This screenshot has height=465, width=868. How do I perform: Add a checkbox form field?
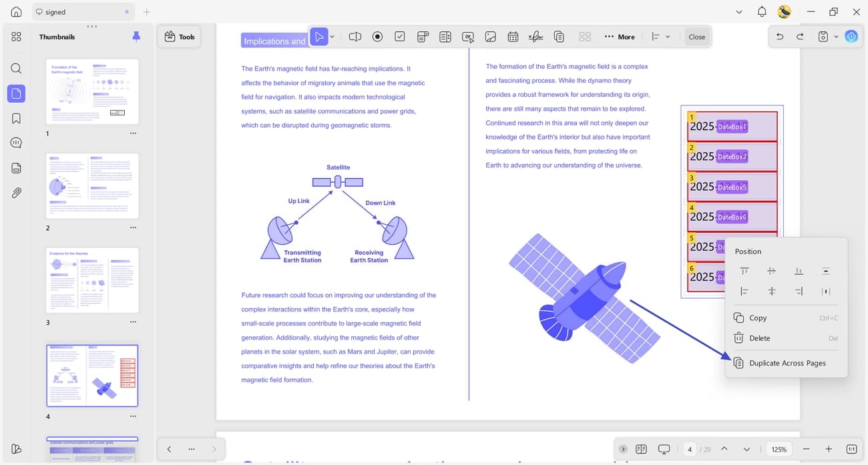tap(400, 37)
